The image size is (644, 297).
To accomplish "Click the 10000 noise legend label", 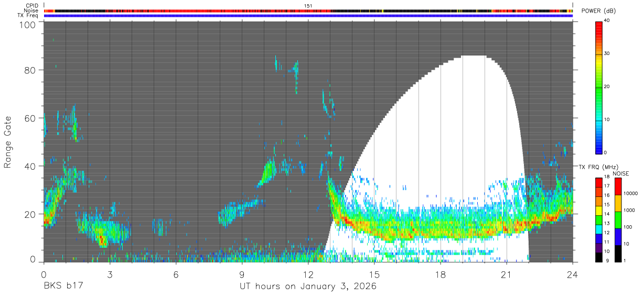I will pos(631,193).
